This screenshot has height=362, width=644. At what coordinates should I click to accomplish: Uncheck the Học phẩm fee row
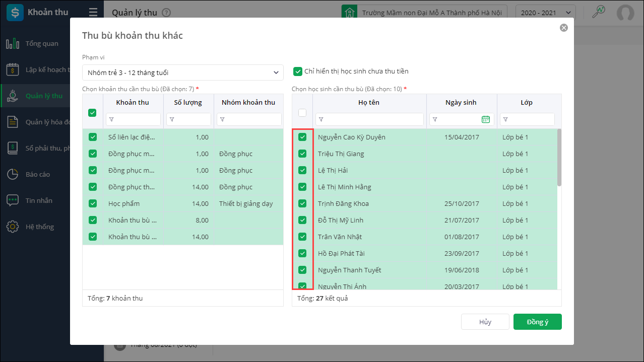pyautogui.click(x=92, y=203)
